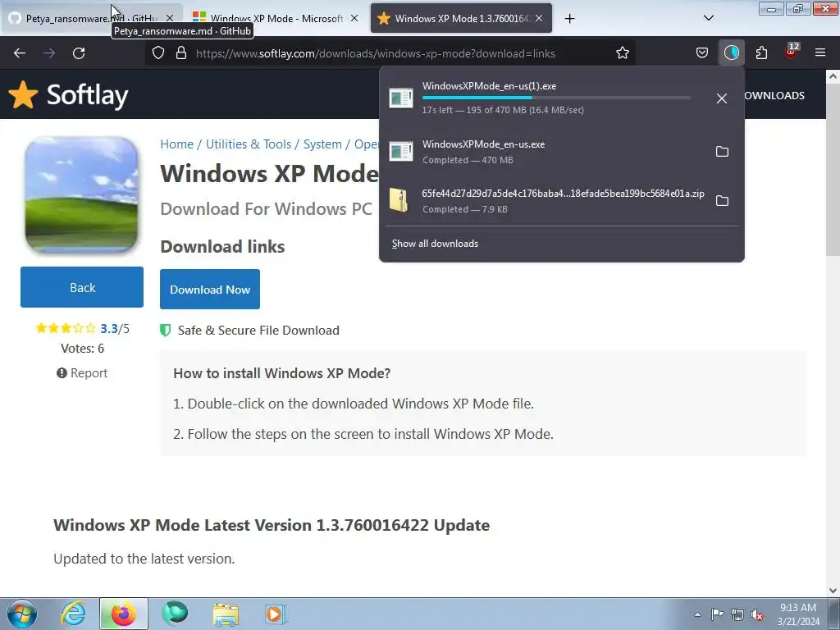
Task: Show hidden tray icons arrow
Action: tap(697, 614)
